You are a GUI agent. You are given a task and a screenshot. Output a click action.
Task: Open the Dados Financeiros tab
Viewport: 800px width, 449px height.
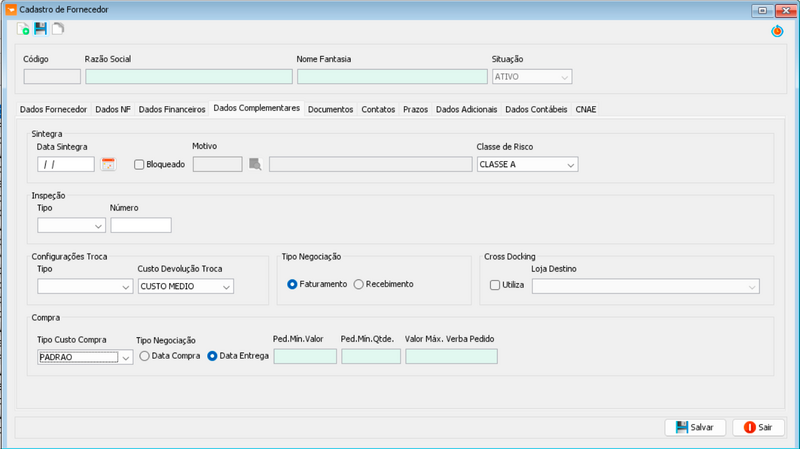tap(172, 109)
